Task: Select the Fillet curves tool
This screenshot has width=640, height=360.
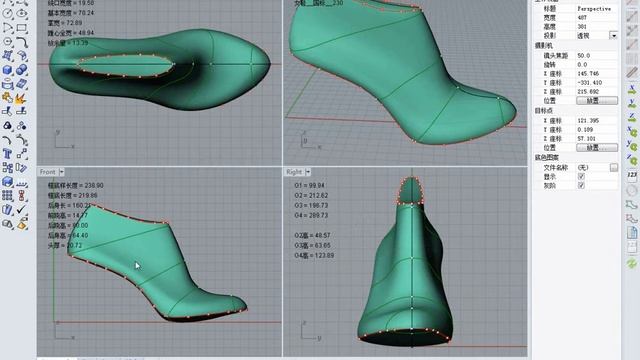Action: pyautogui.click(x=22, y=42)
